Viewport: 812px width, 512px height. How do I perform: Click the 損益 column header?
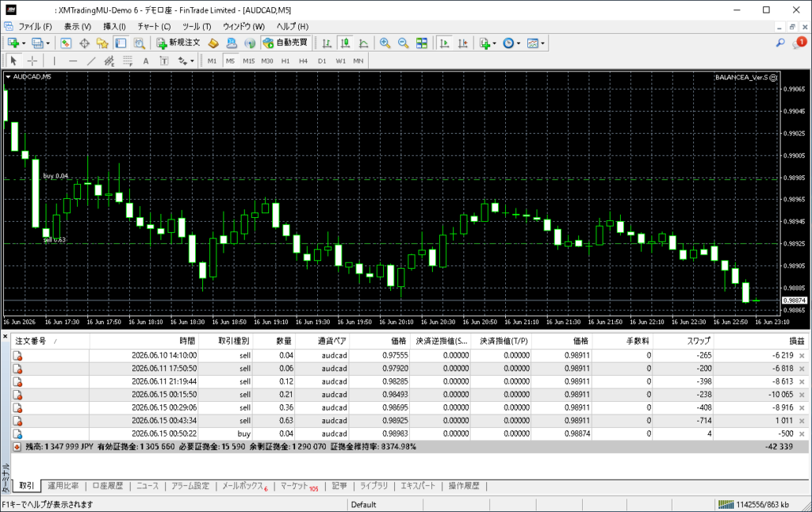tap(760, 341)
